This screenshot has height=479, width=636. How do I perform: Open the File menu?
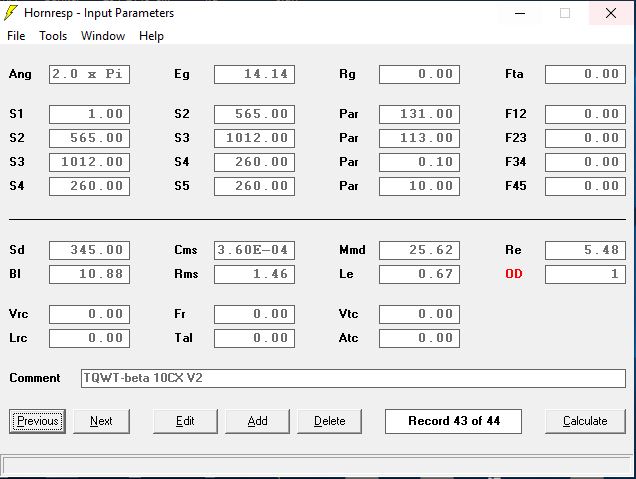click(16, 36)
